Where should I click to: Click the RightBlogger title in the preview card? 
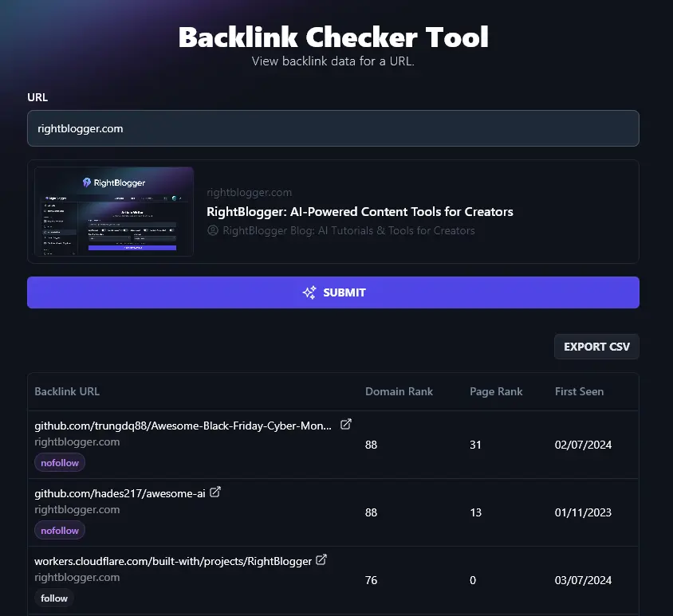coord(360,211)
